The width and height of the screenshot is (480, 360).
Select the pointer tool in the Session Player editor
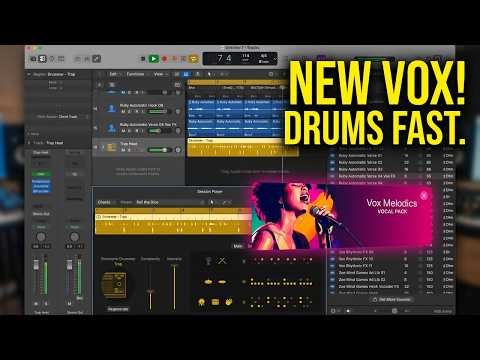pyautogui.click(x=211, y=202)
